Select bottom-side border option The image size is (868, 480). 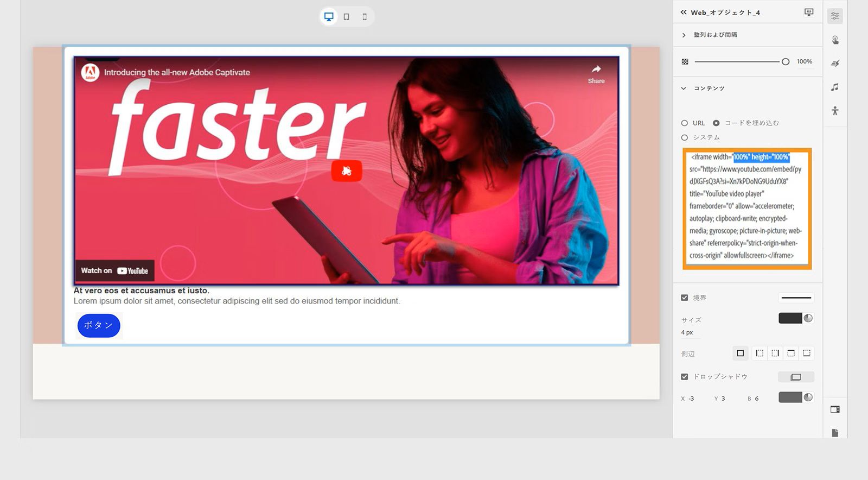tap(807, 353)
